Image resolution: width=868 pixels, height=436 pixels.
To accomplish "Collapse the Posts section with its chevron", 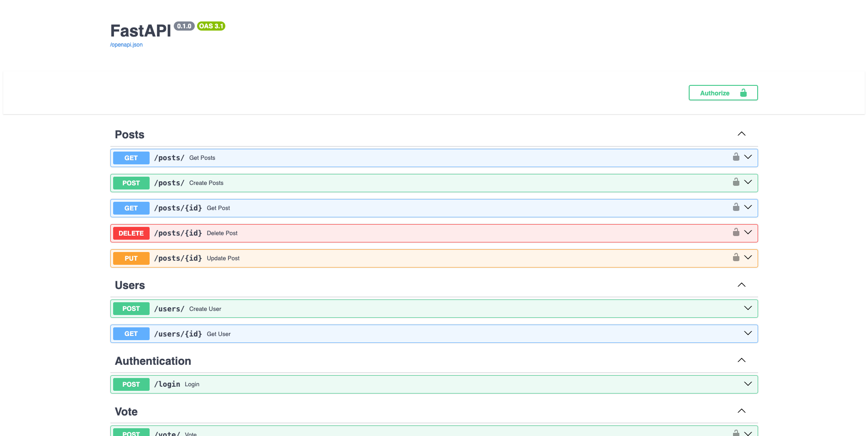I will (x=741, y=134).
